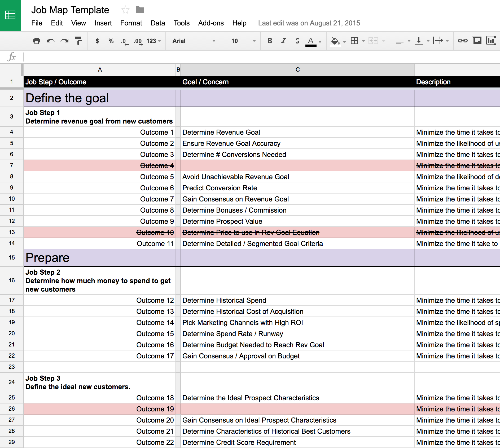Select the Pick Marketing Channels with High ROI cell
This screenshot has width=500, height=448.
[297, 323]
